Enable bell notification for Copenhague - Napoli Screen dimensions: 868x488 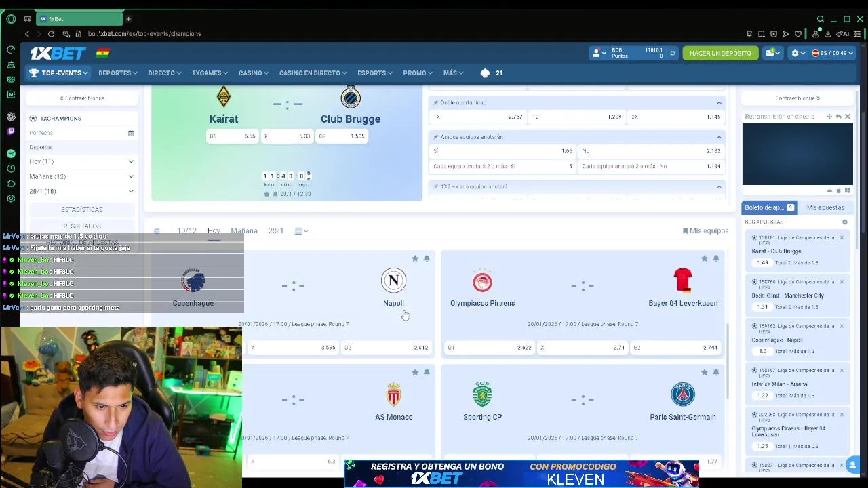(427, 258)
